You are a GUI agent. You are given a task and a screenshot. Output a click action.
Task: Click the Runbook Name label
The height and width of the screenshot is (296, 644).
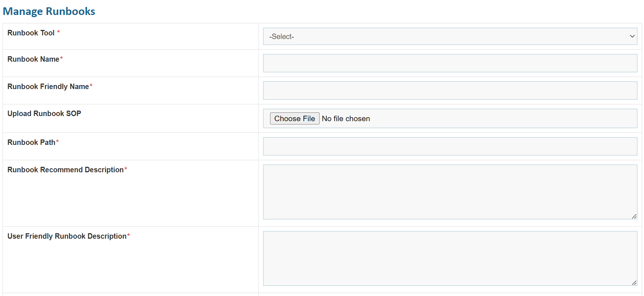click(33, 59)
